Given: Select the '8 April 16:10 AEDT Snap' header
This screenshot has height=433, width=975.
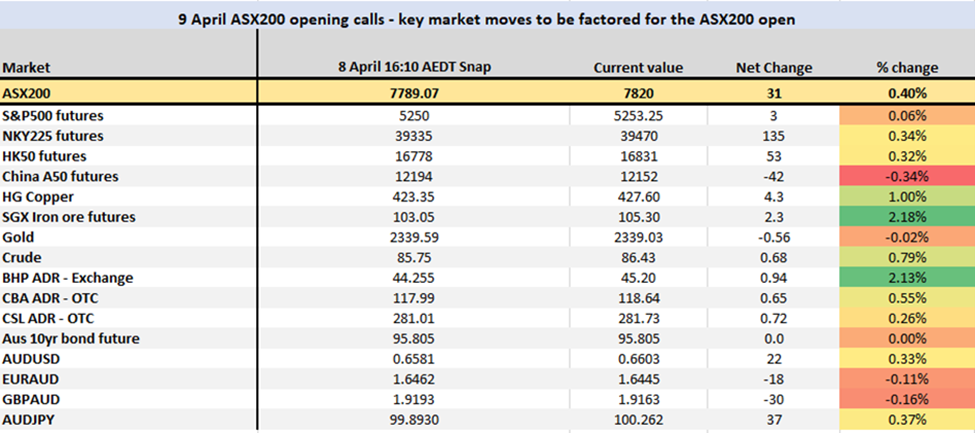Looking at the screenshot, I should coord(413,68).
